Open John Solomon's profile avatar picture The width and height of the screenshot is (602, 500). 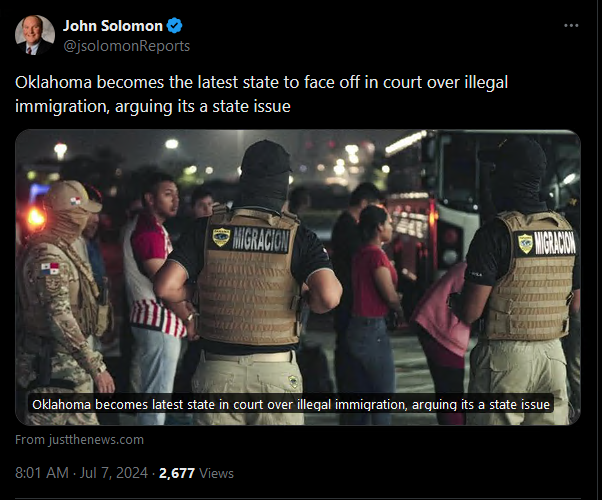[x=35, y=35]
